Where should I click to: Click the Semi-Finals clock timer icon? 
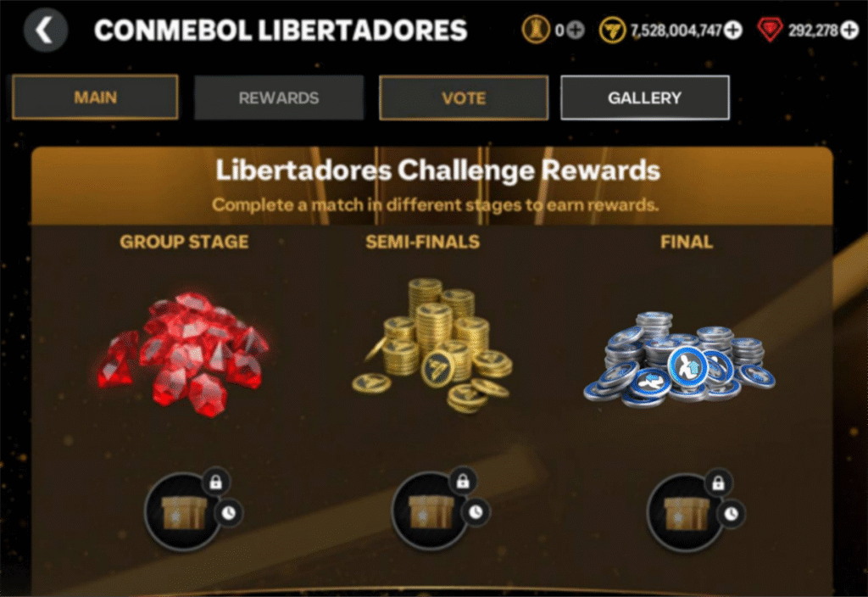click(476, 513)
